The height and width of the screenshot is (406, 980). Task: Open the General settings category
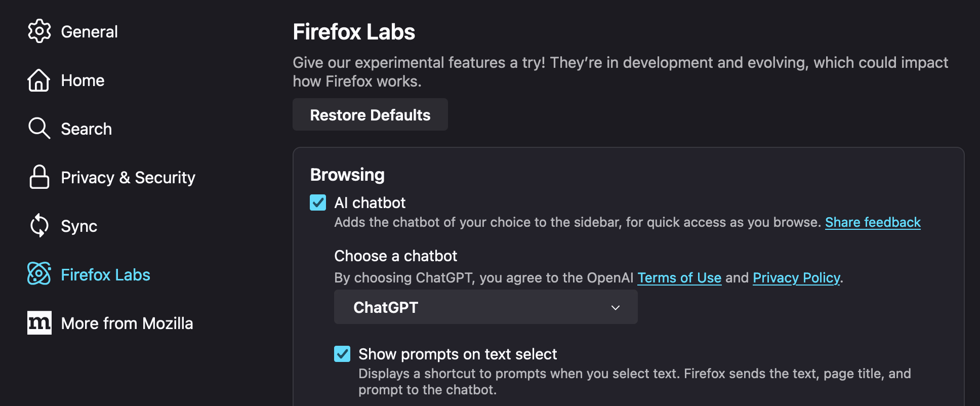tap(89, 32)
